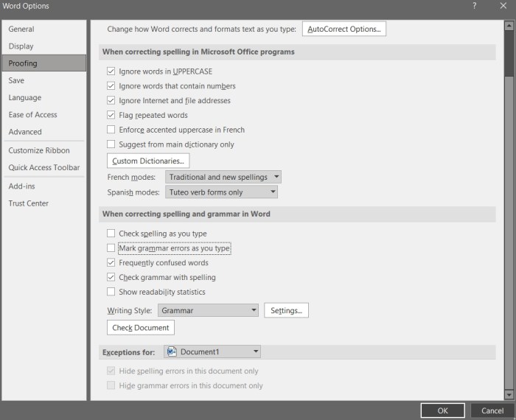Close the Word Options dialog
The image size is (516, 420).
(503, 6)
